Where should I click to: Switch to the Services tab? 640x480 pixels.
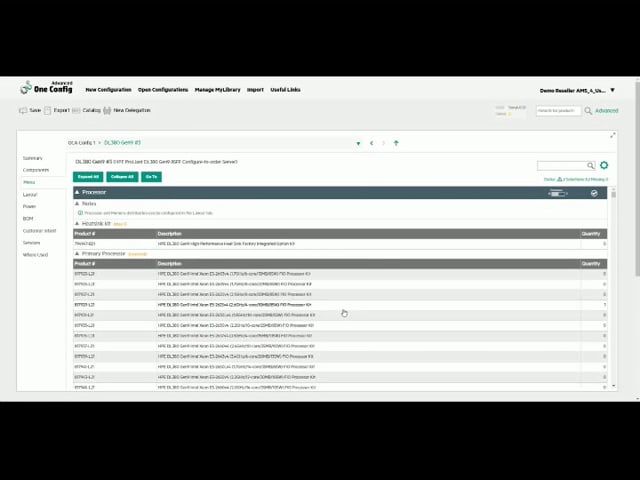tap(31, 242)
